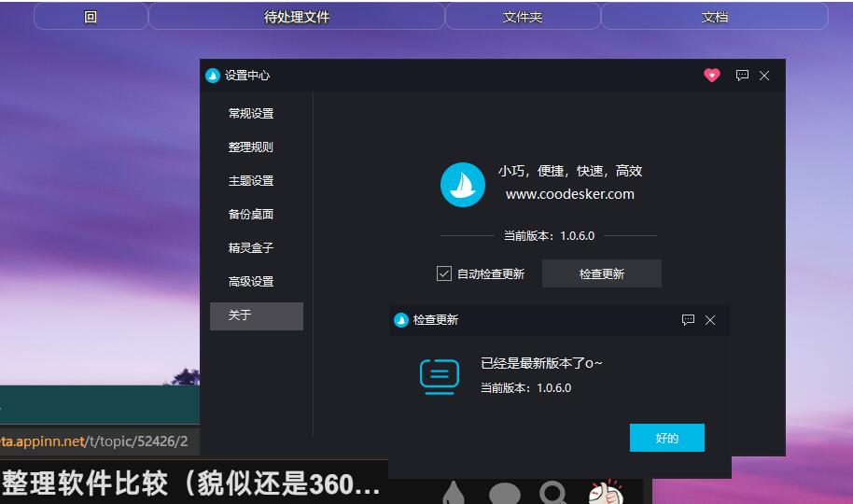This screenshot has width=853, height=504.
Task: Toggle the 自动检查更新 checkbox
Action: pos(444,273)
